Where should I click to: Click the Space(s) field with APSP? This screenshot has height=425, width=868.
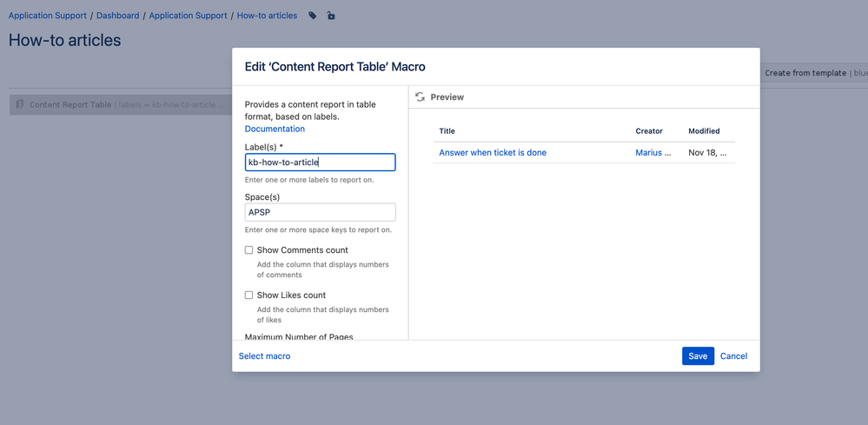tap(320, 212)
